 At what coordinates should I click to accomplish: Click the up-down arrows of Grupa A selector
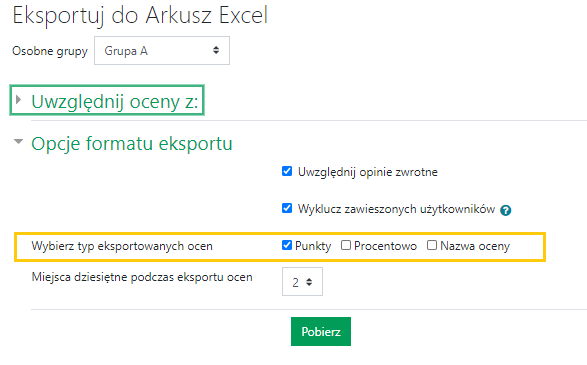(x=216, y=50)
